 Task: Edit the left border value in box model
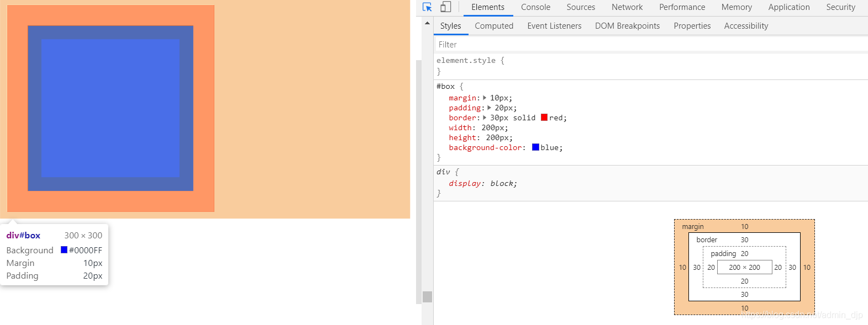(697, 268)
